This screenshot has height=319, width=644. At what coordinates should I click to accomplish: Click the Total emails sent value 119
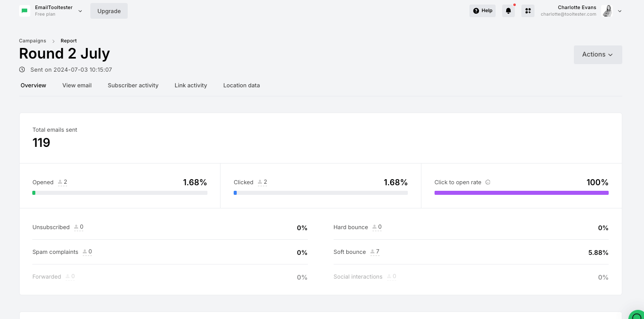click(41, 143)
